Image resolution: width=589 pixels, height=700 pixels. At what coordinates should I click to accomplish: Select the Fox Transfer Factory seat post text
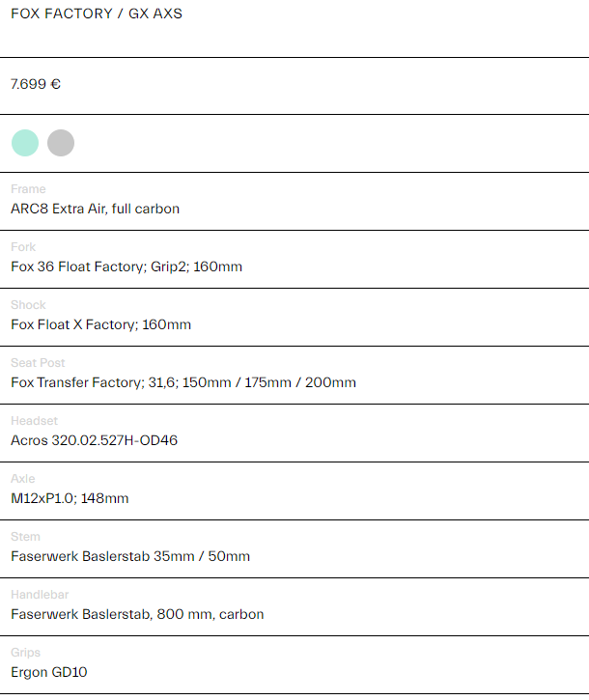182,382
